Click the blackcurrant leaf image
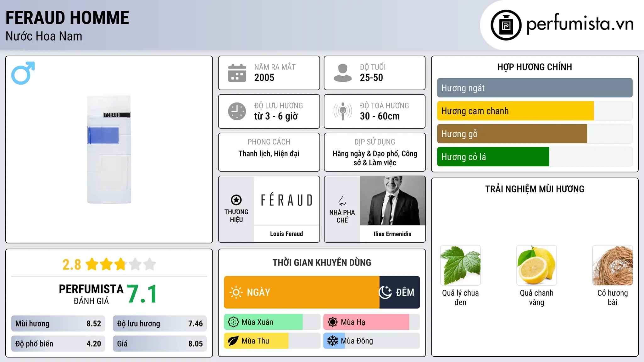 pyautogui.click(x=460, y=265)
